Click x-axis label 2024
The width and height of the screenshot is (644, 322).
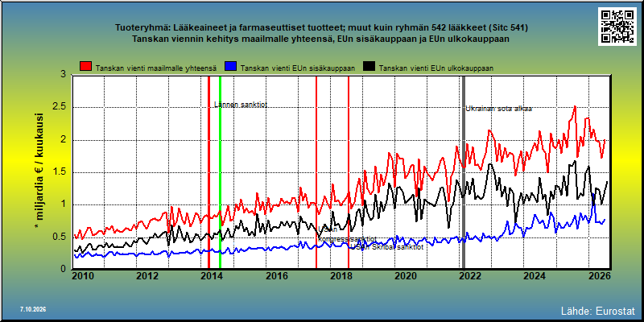[x=535, y=276]
